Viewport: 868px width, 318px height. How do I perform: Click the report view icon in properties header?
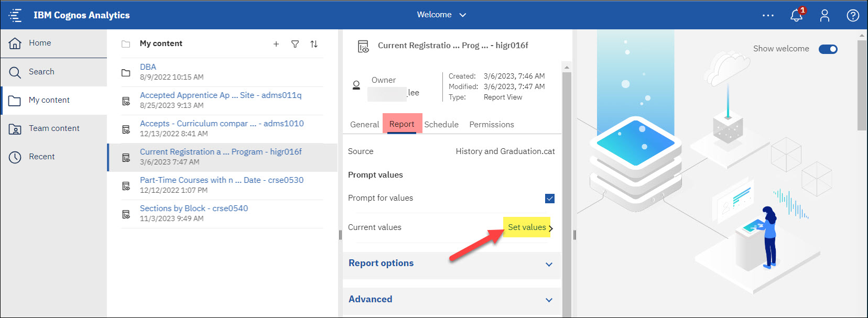[363, 46]
